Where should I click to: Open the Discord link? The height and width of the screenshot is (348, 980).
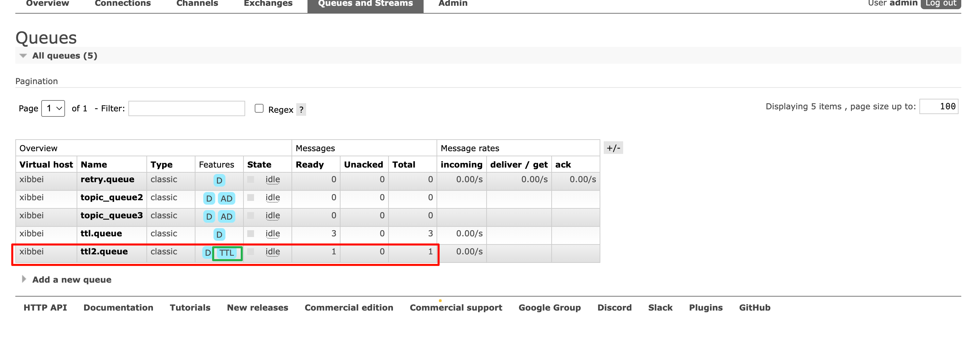click(x=614, y=308)
